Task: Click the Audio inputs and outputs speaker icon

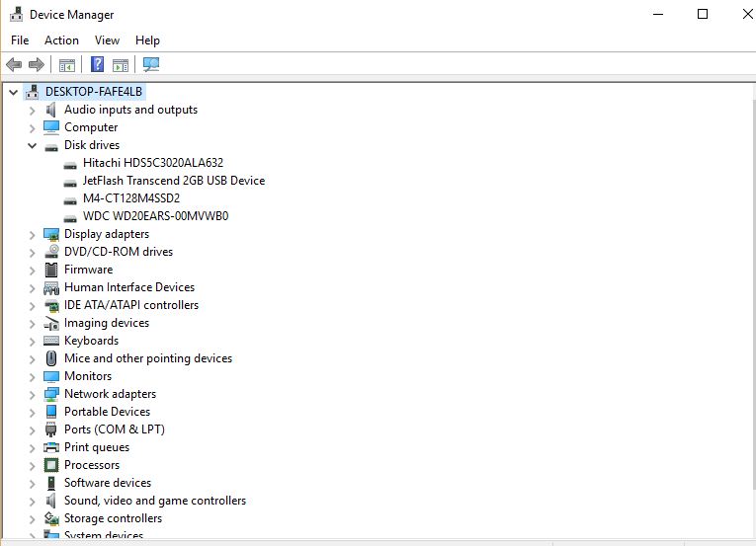Action: [x=51, y=110]
